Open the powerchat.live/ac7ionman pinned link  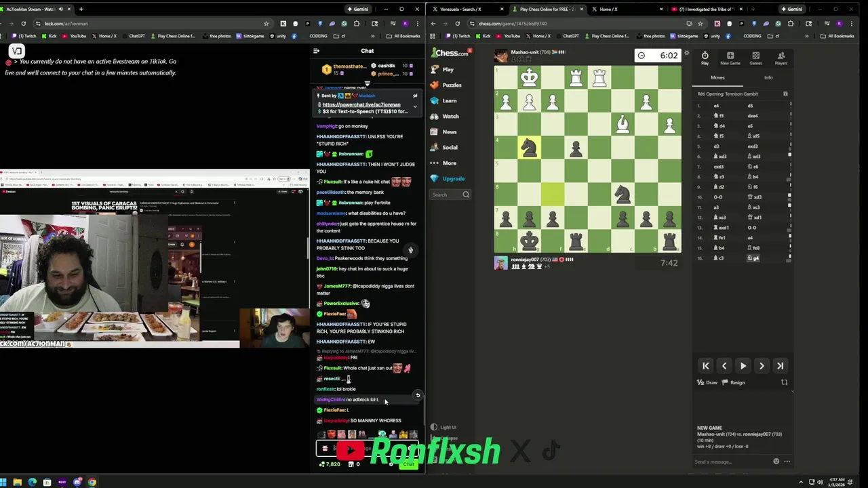[x=361, y=104]
